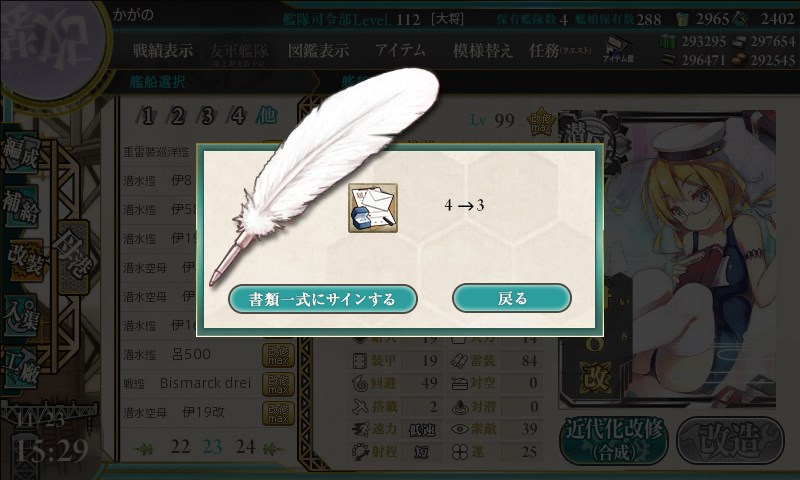Open 任務 quests menu

(x=560, y=50)
